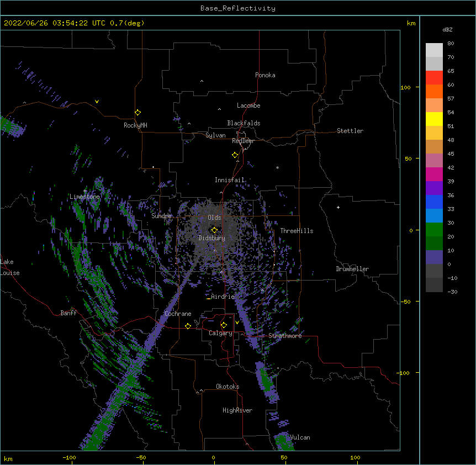Click the -50 tick label on vertical axis
This screenshot has width=476, height=465.
pyautogui.click(x=405, y=302)
